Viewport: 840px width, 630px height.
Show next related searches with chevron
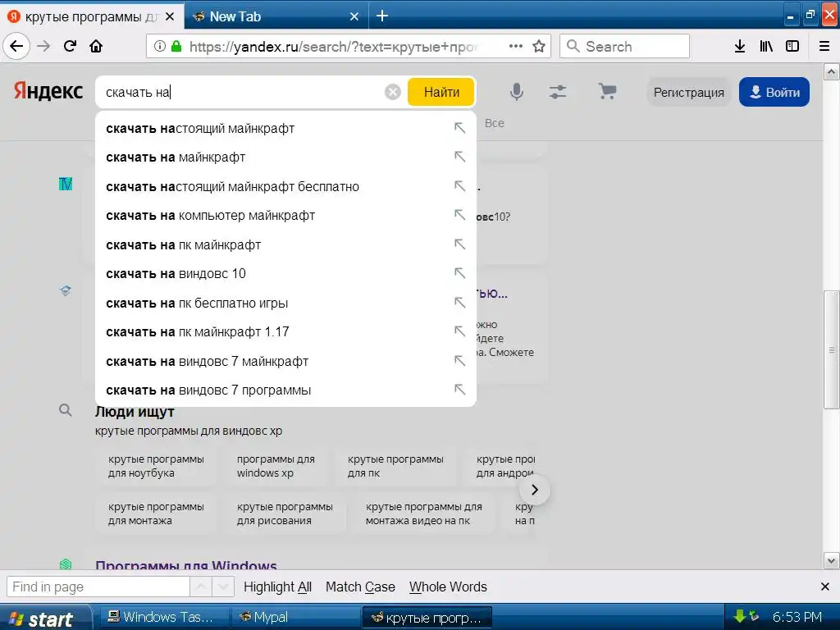[x=534, y=490]
